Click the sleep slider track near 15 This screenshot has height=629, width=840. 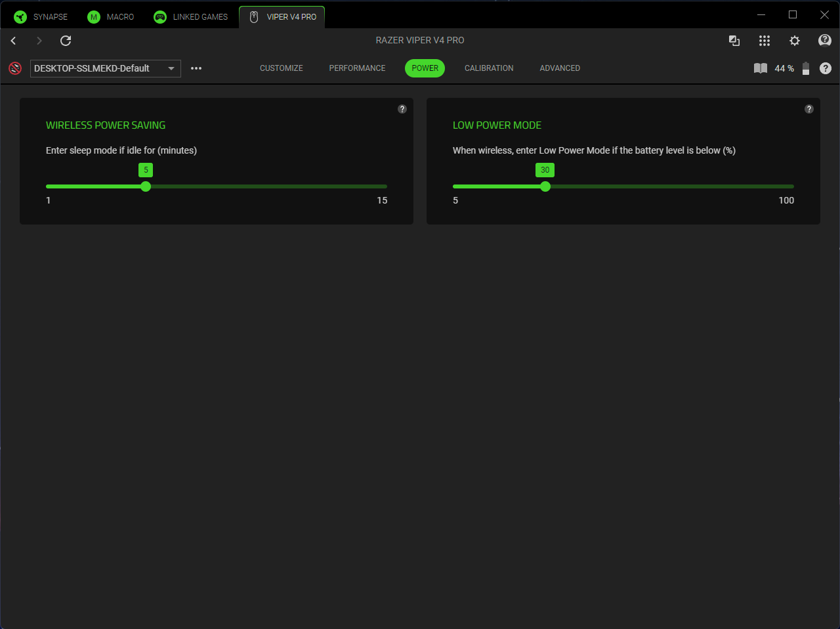point(381,186)
